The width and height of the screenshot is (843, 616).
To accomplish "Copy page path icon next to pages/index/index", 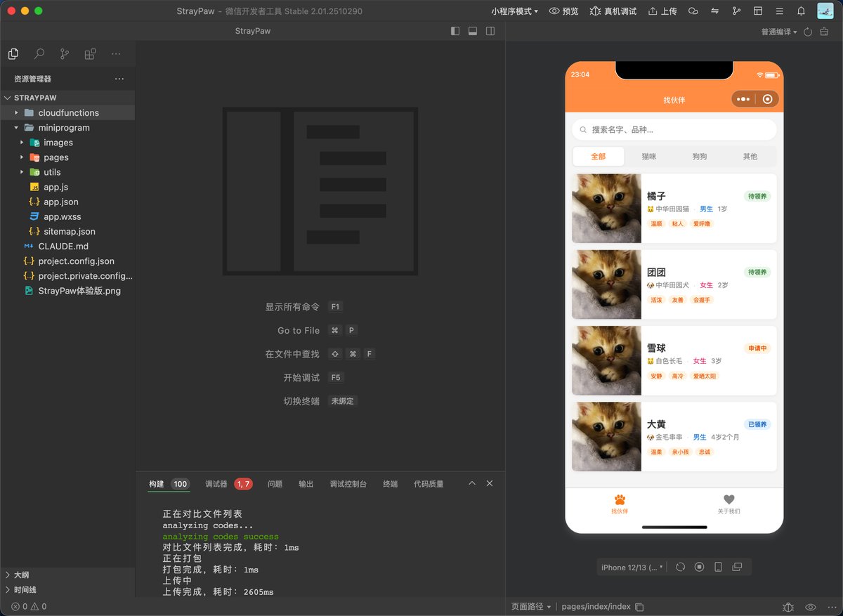I will pyautogui.click(x=639, y=607).
